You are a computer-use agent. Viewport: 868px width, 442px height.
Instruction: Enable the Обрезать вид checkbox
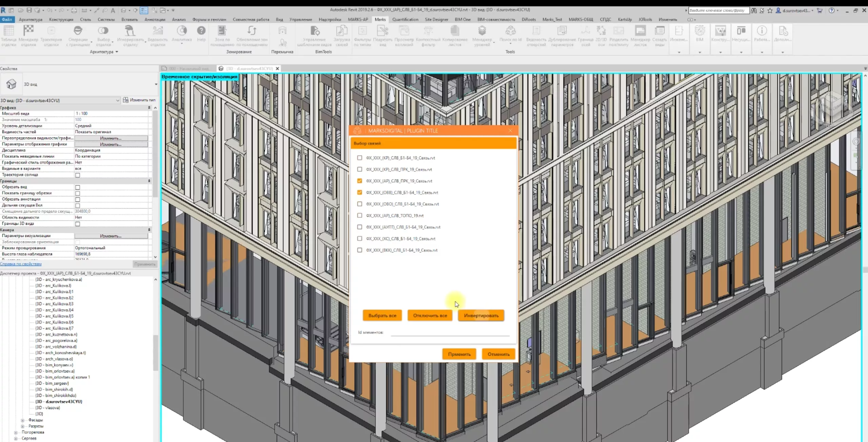point(78,187)
